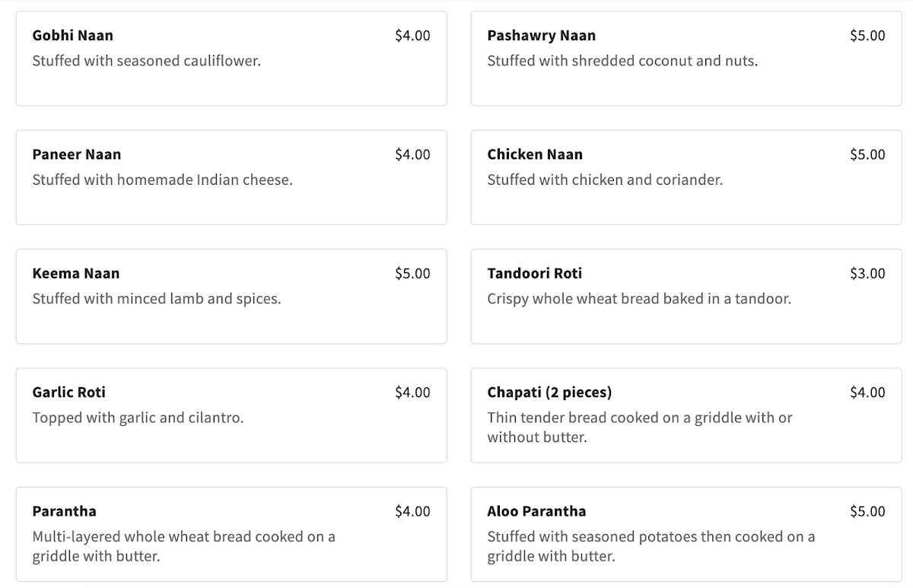The image size is (913, 588).
Task: Click the Aloo Parantha $5.00 price
Action: pyautogui.click(x=867, y=511)
